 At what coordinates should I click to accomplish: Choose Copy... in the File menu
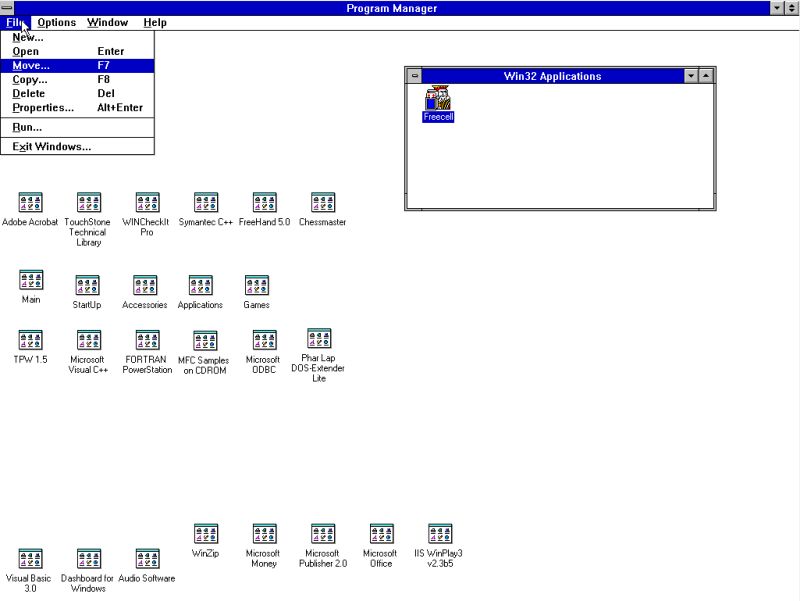pos(77,80)
